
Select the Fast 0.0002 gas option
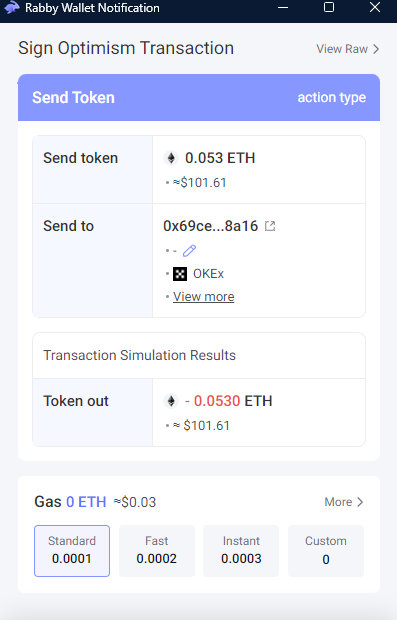coord(157,551)
